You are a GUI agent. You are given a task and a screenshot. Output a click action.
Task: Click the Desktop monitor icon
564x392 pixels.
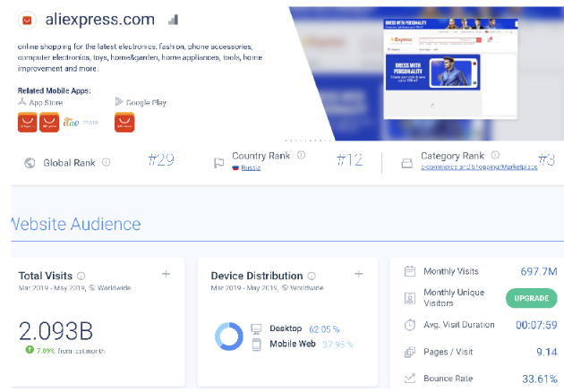pos(256,329)
